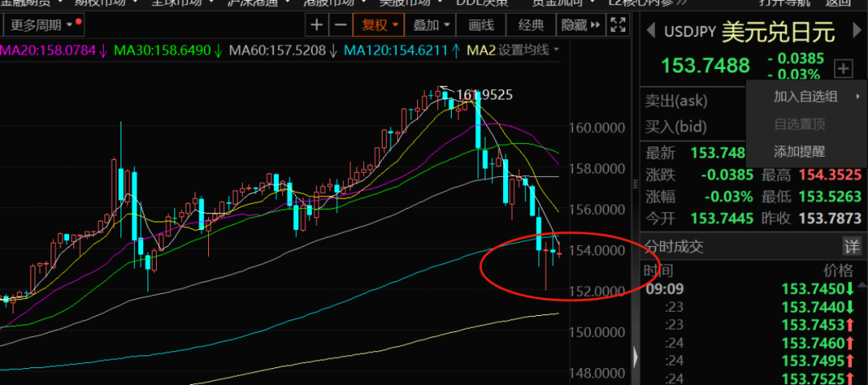The image size is (868, 385).
Task: Select 添加提醒 in the context menu
Action: (x=799, y=151)
